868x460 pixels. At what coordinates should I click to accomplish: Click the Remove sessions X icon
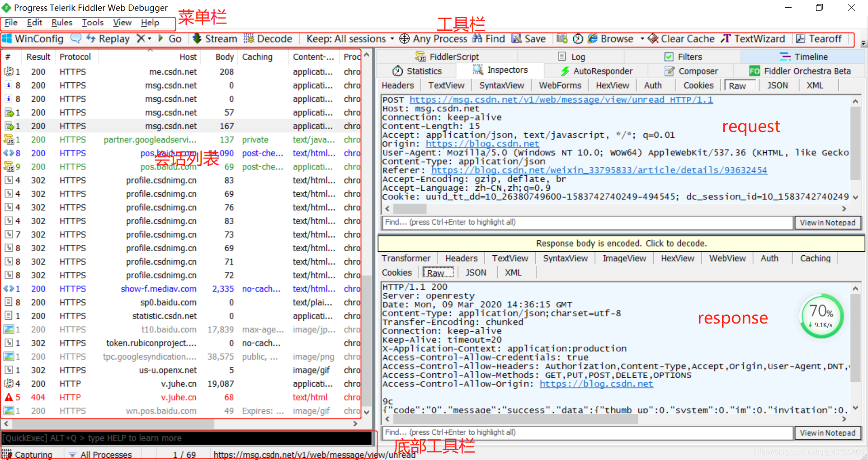click(x=141, y=39)
